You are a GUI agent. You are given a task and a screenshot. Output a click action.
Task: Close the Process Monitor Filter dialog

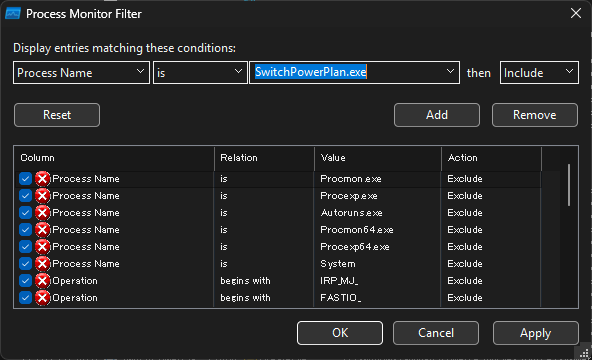tap(576, 13)
